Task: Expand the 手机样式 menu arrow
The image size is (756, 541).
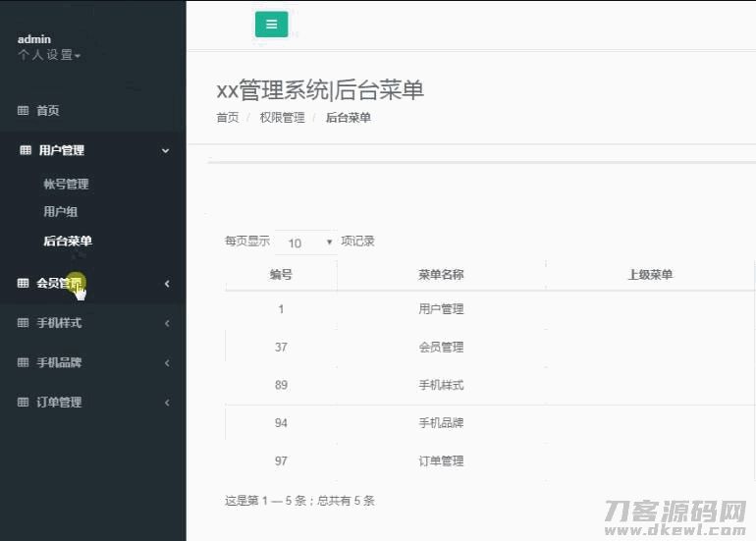Action: (x=167, y=323)
